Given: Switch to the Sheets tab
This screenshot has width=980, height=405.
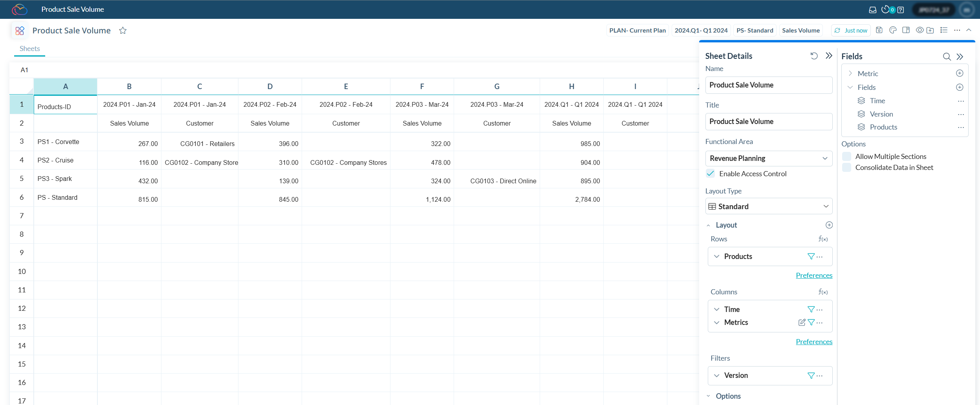Looking at the screenshot, I should tap(29, 48).
